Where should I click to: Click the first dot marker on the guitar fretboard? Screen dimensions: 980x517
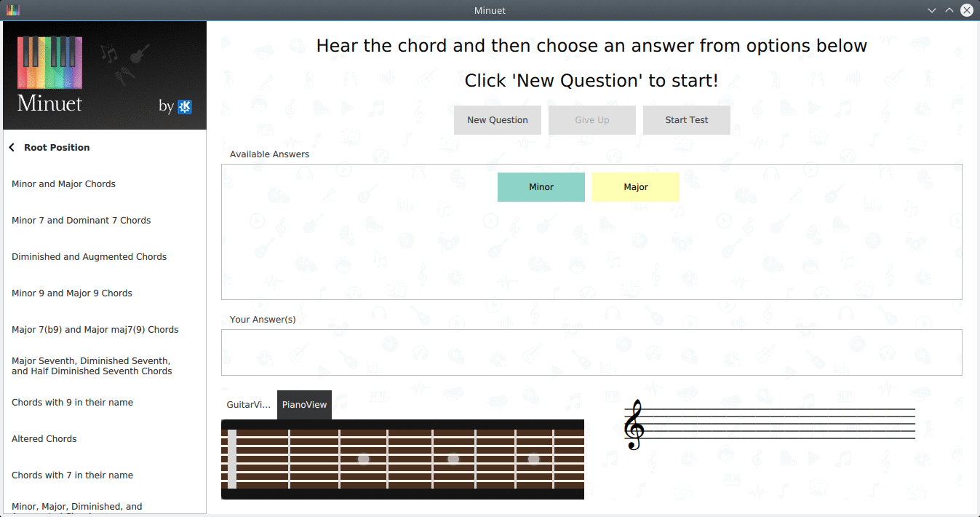tap(364, 459)
